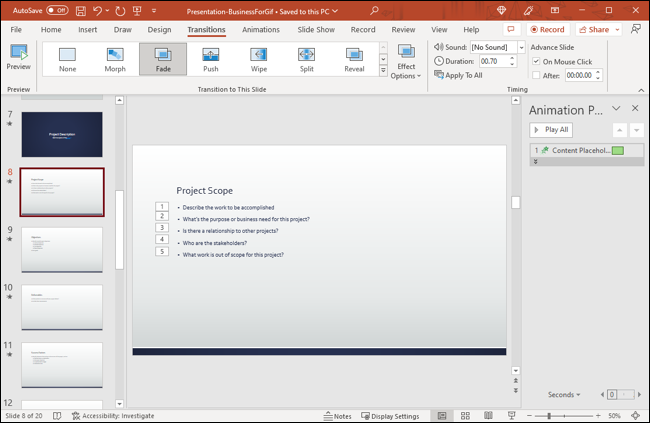
Task: Select the Fade transition
Action: click(x=163, y=59)
